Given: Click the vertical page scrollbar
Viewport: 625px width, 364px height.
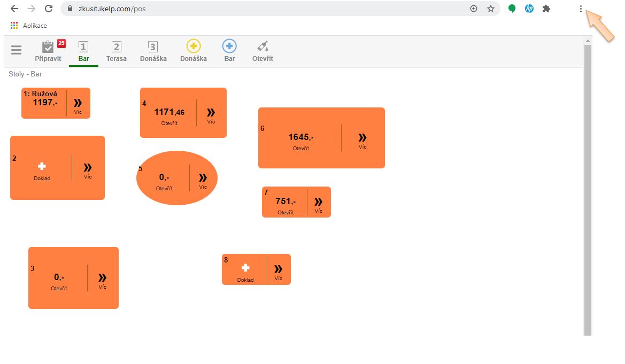Looking at the screenshot, I should [x=588, y=187].
